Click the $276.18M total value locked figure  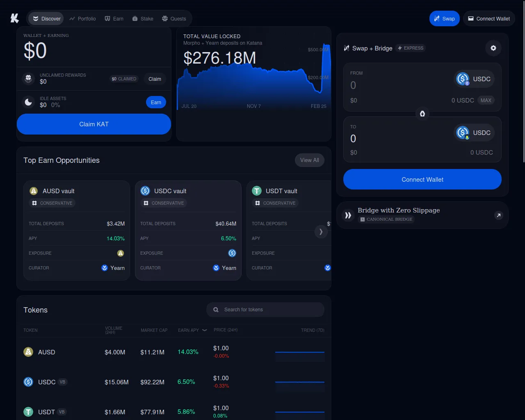point(220,58)
